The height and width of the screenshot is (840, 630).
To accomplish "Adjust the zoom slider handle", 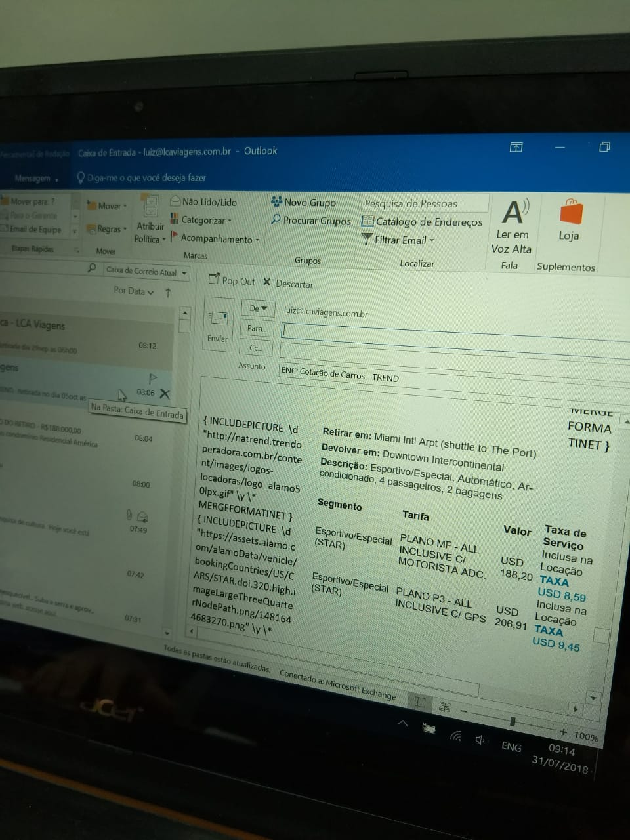I will (513, 721).
